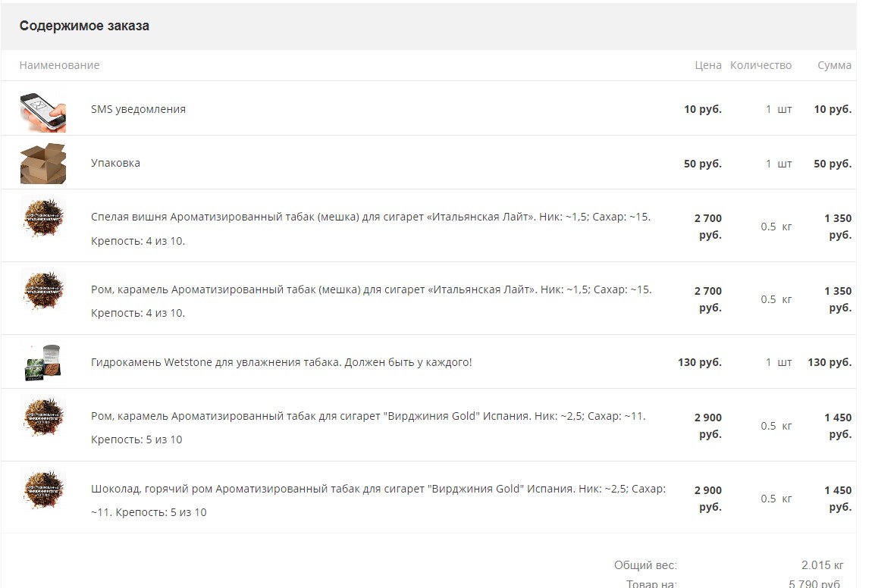Open the Итальянская Лайт Ром, карамель tobacco image
The image size is (875, 588).
point(42,291)
